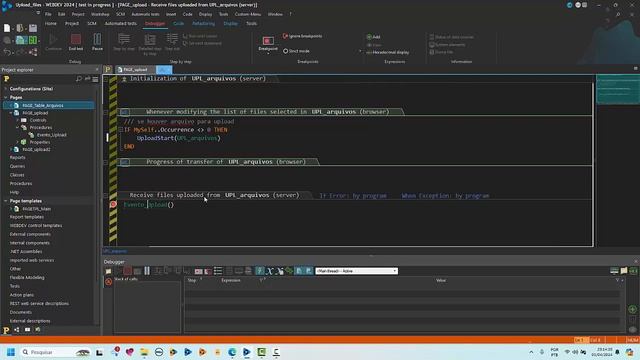
Task: Click the green GO test icon
Action: click(x=33, y=40)
